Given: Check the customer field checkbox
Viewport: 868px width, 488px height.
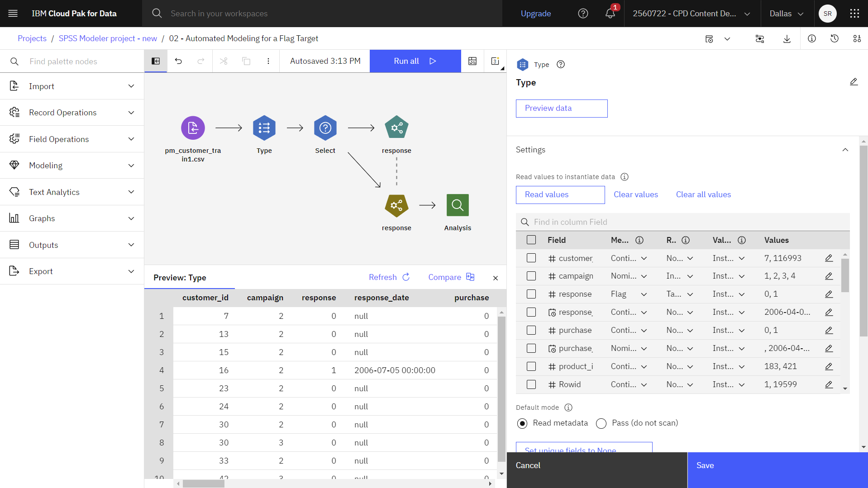Looking at the screenshot, I should pos(531,258).
